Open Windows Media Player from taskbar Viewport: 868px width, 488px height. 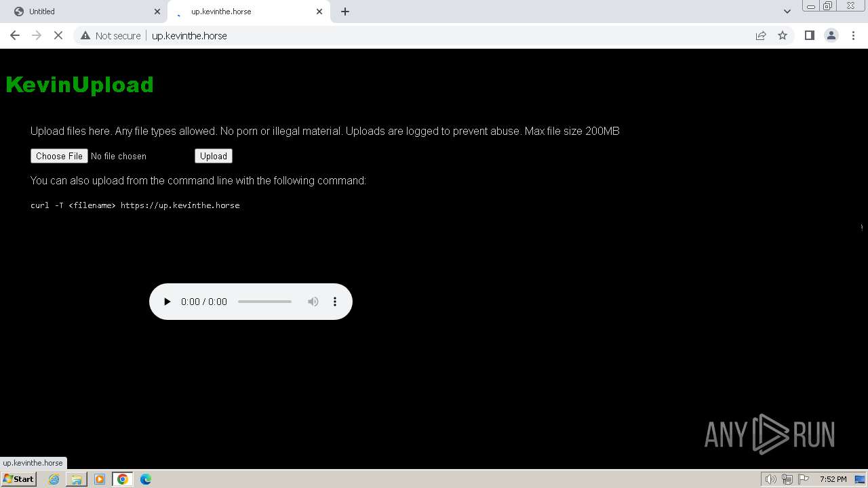pyautogui.click(x=100, y=479)
